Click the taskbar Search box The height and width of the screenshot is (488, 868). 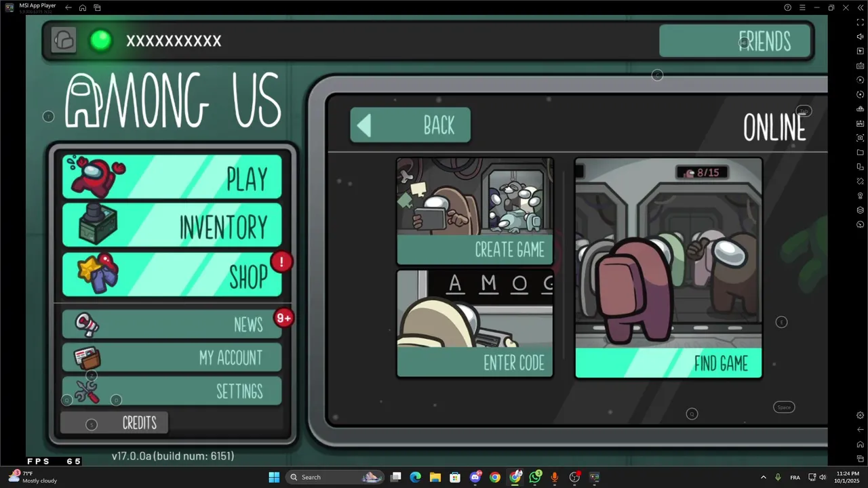tap(335, 477)
